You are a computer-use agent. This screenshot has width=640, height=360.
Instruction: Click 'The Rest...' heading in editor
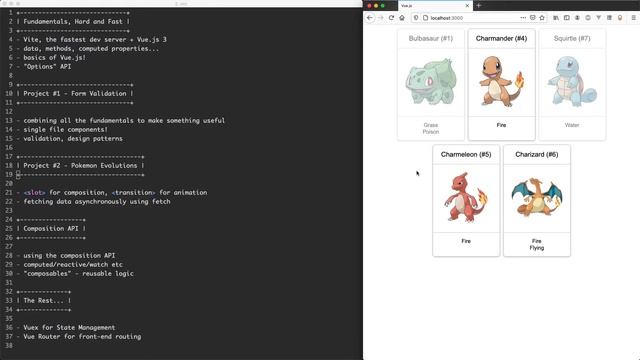point(43,300)
